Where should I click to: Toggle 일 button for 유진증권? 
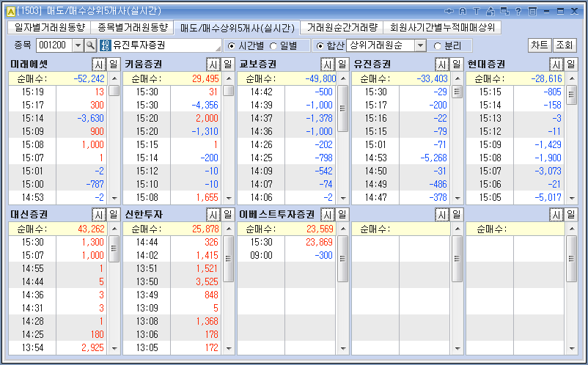pyautogui.click(x=457, y=64)
